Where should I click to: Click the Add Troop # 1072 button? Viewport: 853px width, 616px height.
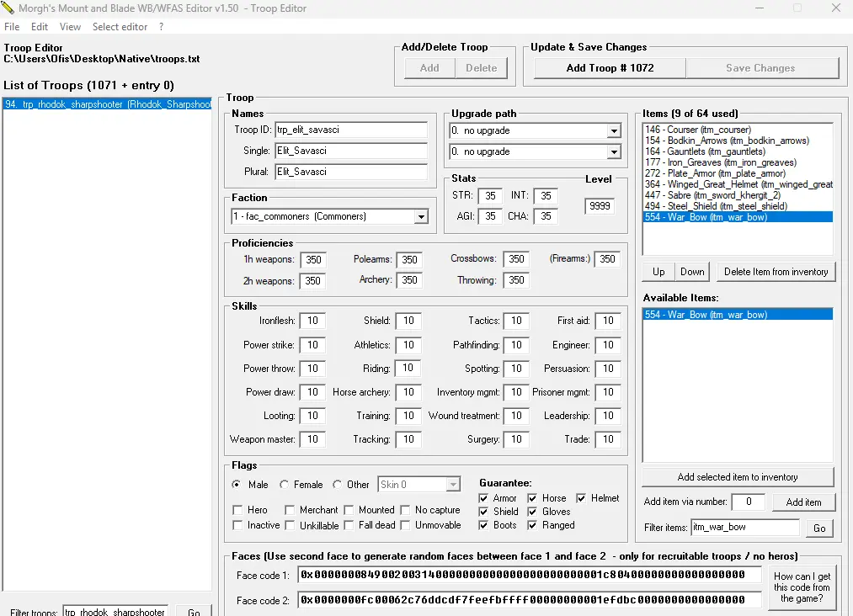point(610,68)
